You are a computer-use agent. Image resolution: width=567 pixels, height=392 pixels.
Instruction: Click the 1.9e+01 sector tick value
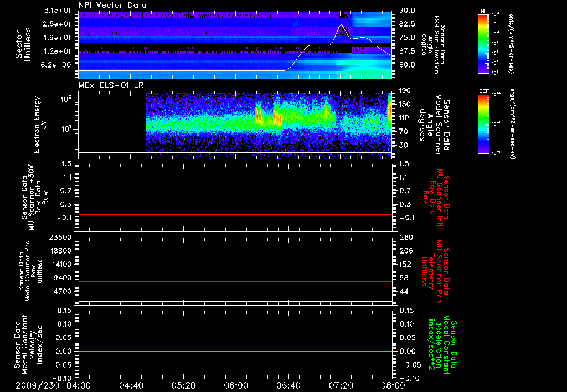pyautogui.click(x=58, y=38)
